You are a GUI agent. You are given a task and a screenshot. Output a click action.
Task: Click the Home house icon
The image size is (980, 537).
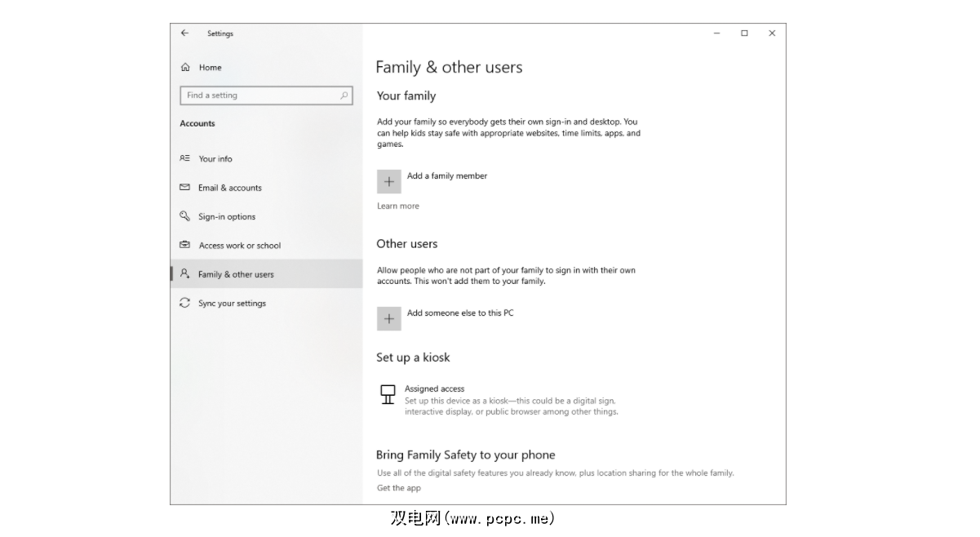tap(185, 68)
